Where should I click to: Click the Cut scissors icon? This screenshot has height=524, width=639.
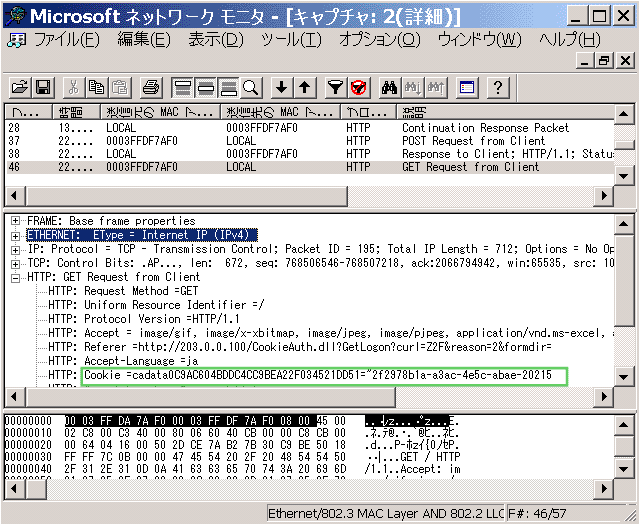(73, 88)
